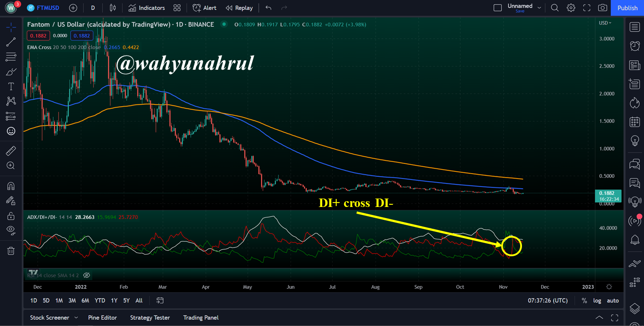Screen dimensions: 644x326
Task: Delete drawings with trash icon
Action: pos(11,251)
